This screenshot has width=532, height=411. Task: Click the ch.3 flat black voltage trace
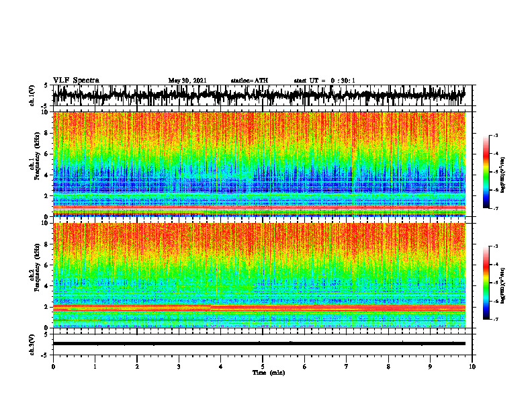[x=259, y=344]
